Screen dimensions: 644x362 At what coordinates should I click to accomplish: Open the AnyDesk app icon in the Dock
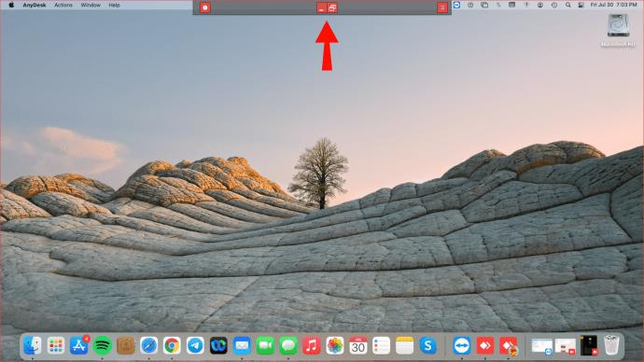(x=485, y=345)
